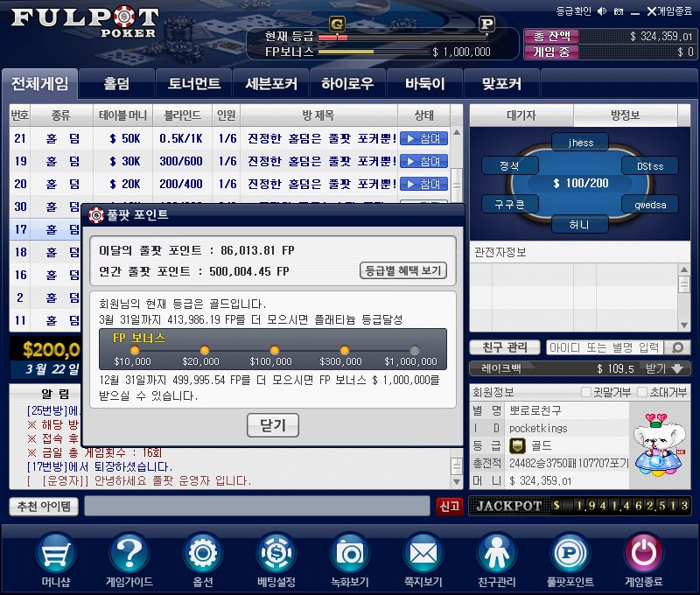Click the 친구 관리 button
Screen dimensions: 700x595
coord(505,347)
